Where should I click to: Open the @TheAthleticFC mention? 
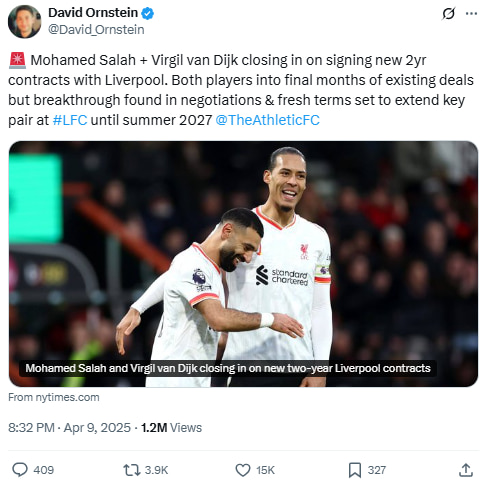[268, 120]
